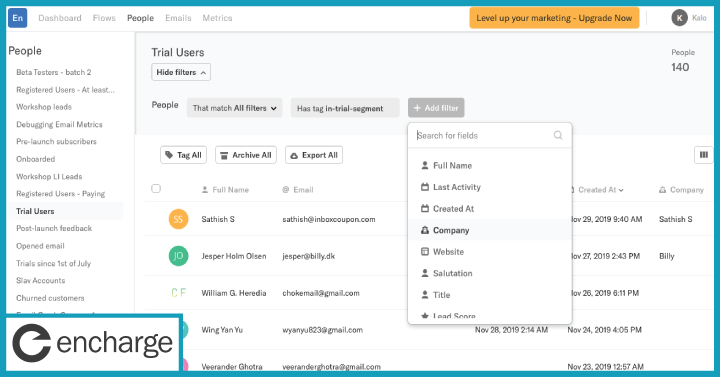Edit 'Has tag in-trial-segment' filter chip

(345, 108)
